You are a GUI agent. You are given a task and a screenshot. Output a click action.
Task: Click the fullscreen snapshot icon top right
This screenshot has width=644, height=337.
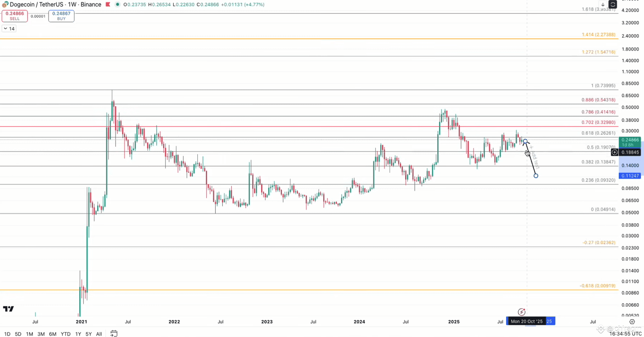613,4
